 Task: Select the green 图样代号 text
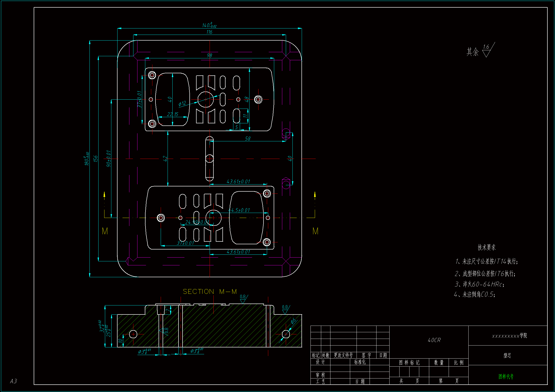point(506,376)
